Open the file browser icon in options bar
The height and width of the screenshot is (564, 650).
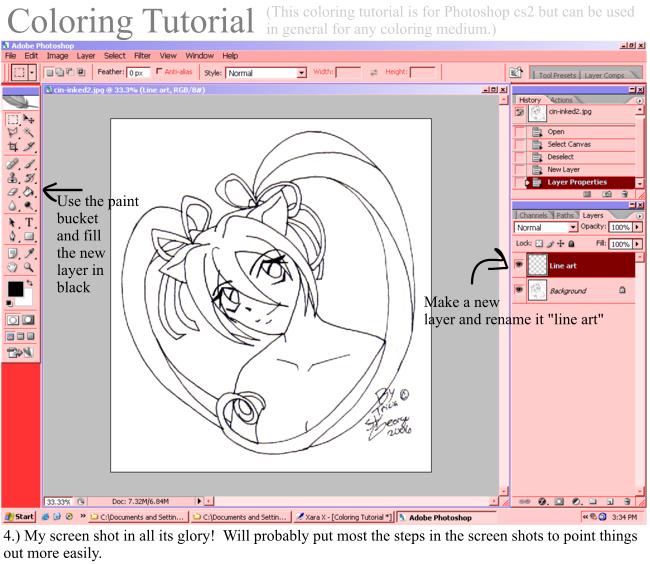[x=516, y=73]
